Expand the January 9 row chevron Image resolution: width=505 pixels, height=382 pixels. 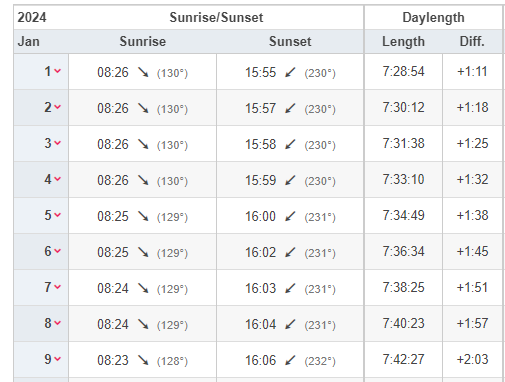[x=58, y=359]
